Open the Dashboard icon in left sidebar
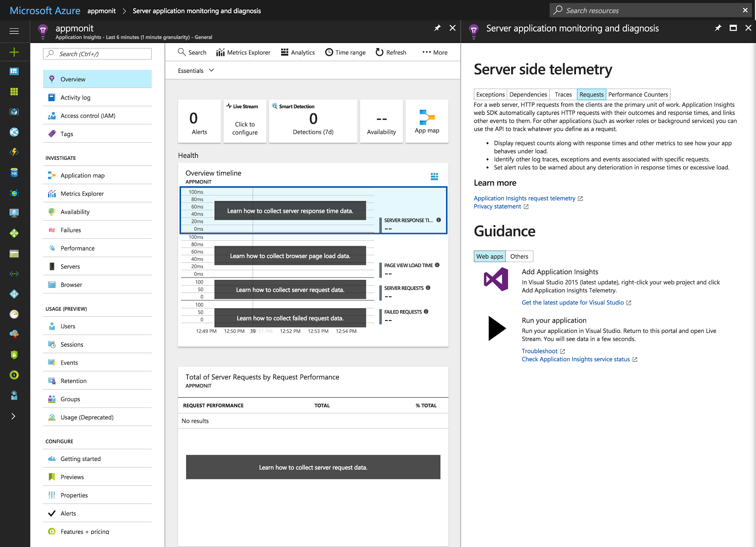756x547 pixels. [14, 71]
